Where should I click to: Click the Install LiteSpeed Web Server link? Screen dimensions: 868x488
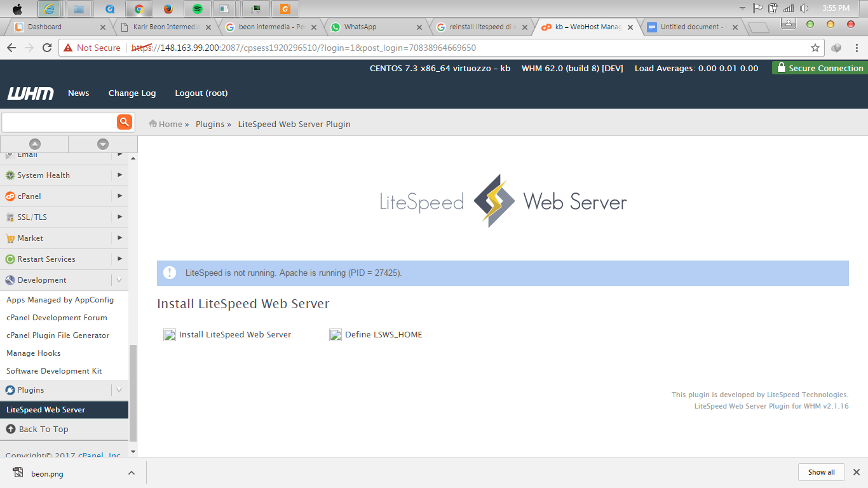coord(235,335)
